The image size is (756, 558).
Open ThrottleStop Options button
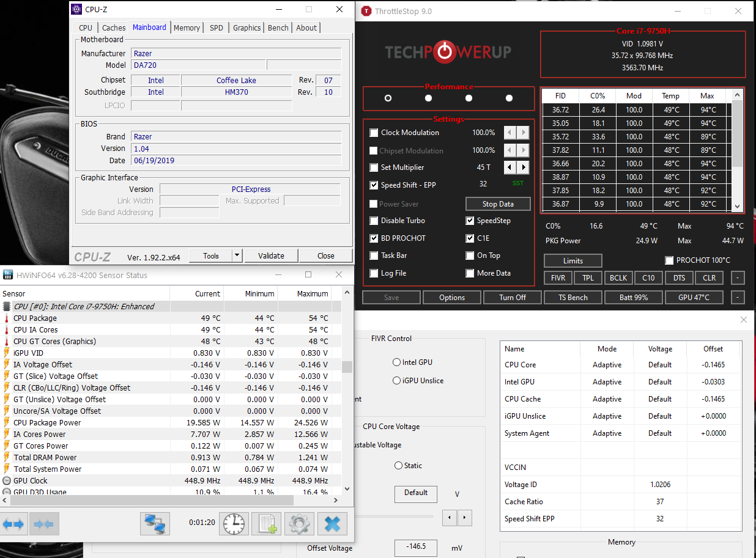[x=452, y=298]
